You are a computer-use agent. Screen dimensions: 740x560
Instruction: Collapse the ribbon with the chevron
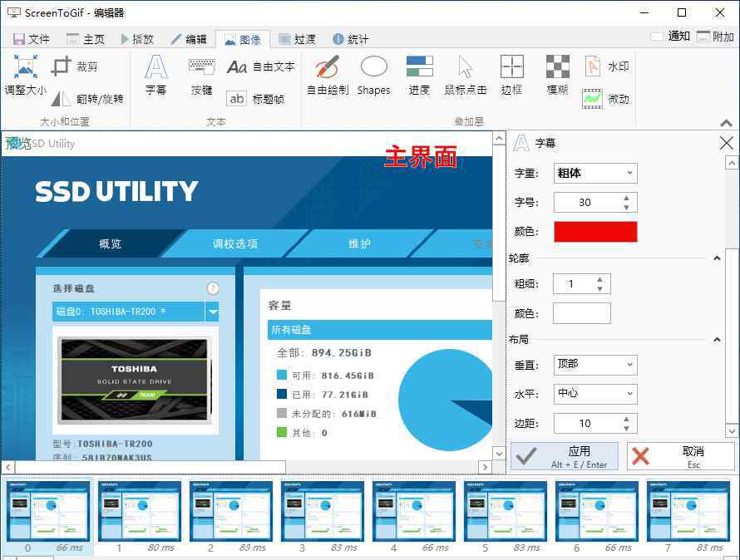(727, 123)
